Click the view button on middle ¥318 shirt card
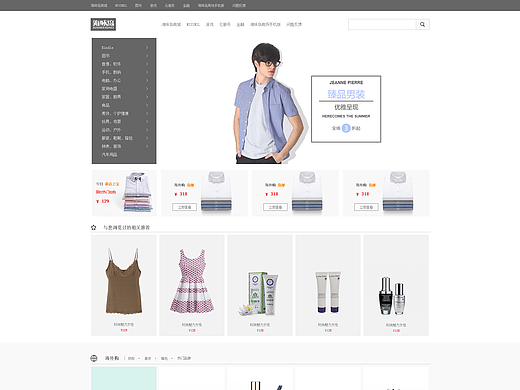Screen dimensions: 520x390 (275, 207)
